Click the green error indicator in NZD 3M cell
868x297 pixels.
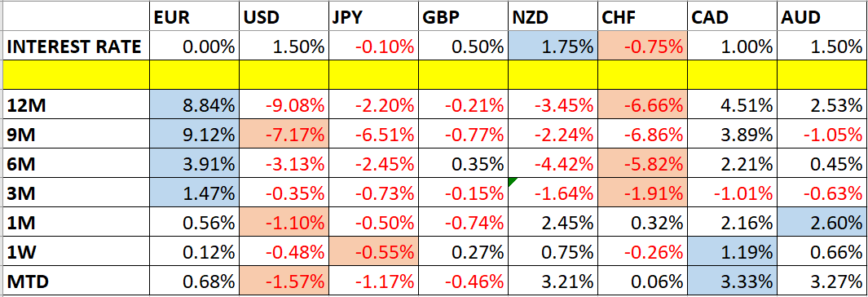pyautogui.click(x=512, y=182)
